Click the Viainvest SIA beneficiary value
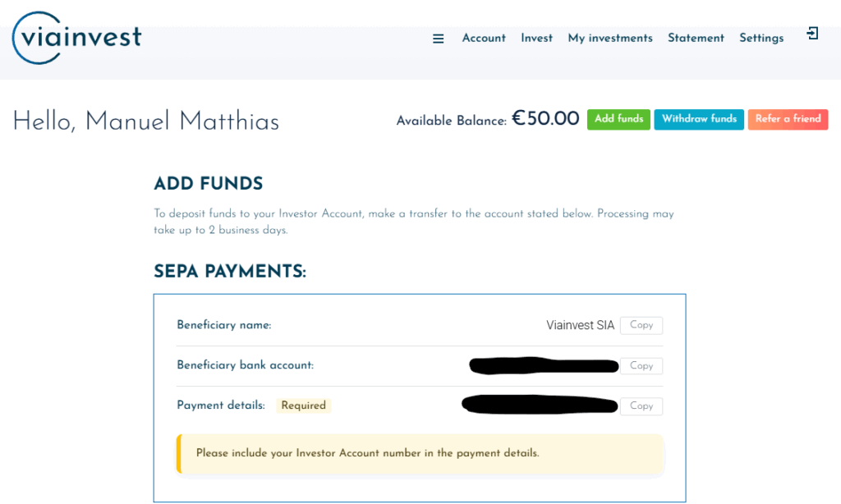The image size is (841, 504). [580, 325]
